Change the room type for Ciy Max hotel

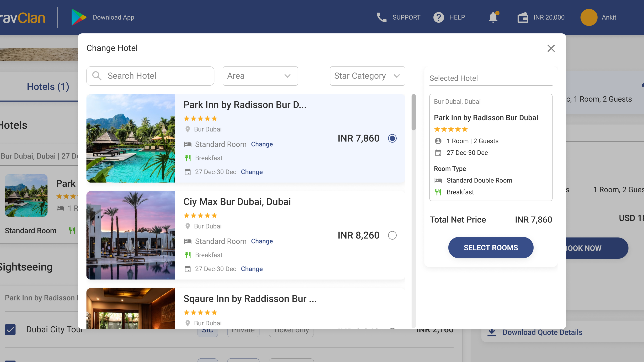(x=262, y=241)
